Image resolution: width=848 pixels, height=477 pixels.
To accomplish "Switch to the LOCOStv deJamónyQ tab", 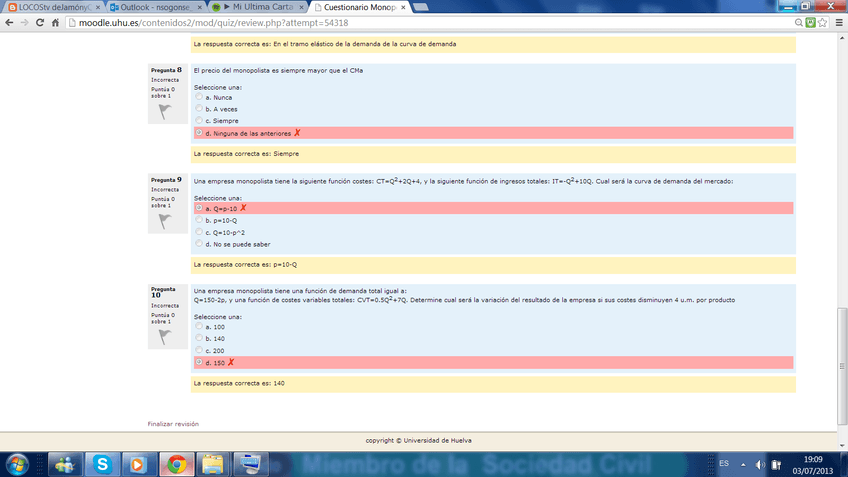I will tap(52, 8).
